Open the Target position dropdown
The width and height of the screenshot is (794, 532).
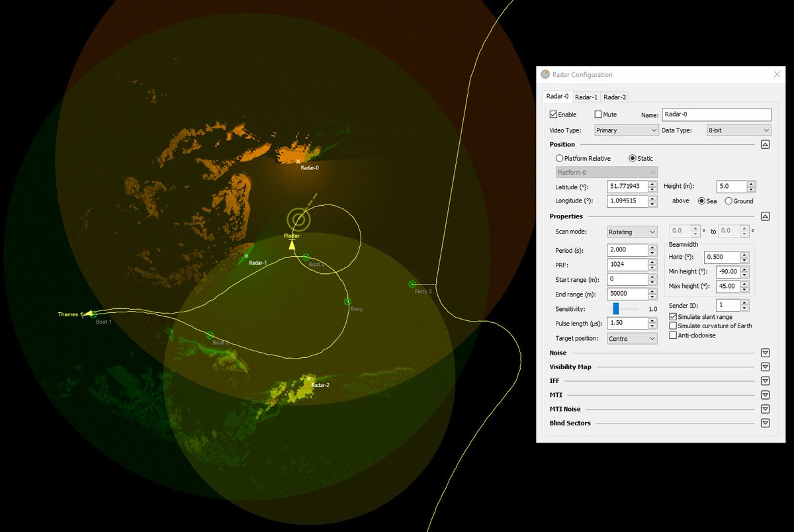(633, 338)
